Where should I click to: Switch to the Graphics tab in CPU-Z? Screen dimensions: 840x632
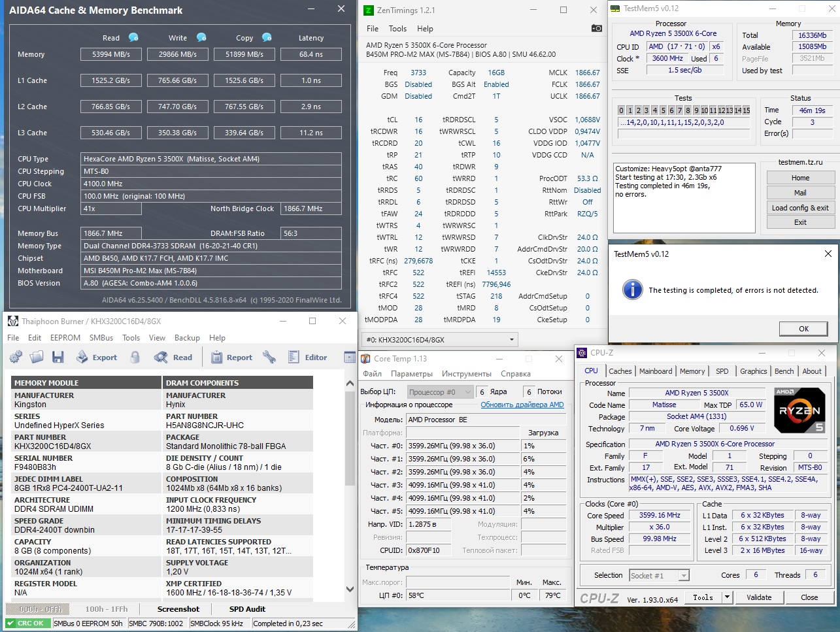pos(754,371)
